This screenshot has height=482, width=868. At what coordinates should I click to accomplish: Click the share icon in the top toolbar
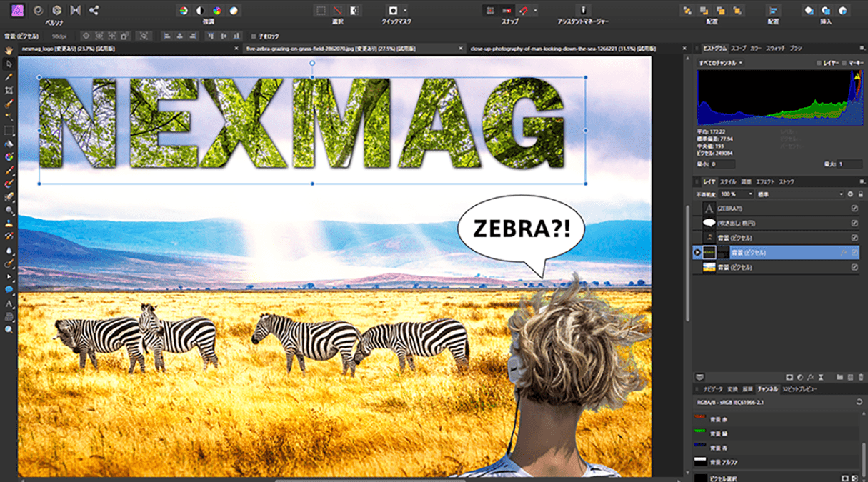[93, 11]
